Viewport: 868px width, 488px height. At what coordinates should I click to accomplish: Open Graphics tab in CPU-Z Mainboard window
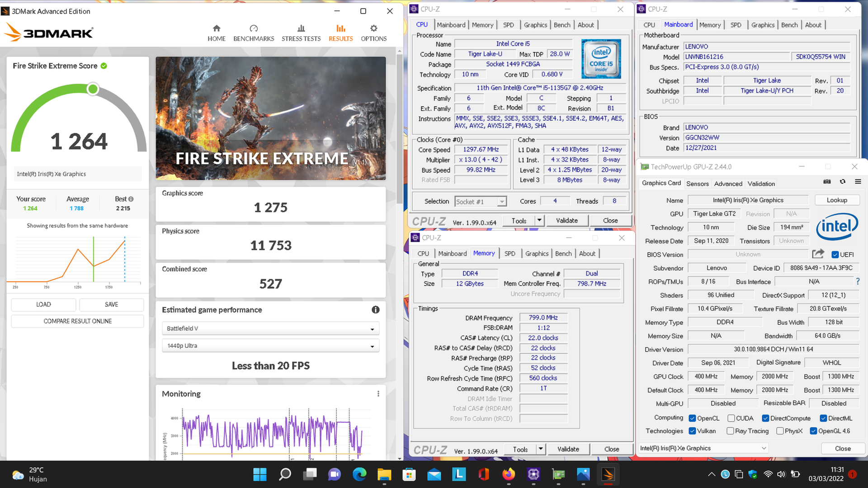(763, 25)
